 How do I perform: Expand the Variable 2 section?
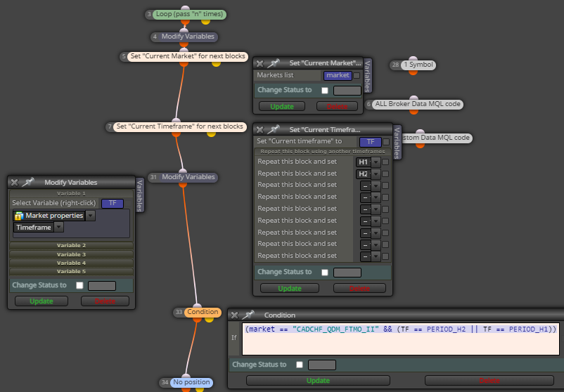click(x=71, y=246)
